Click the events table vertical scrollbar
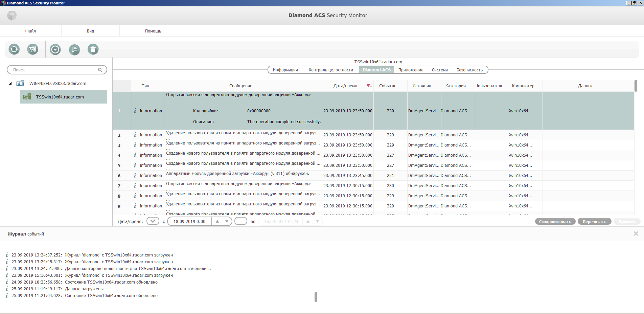 click(636, 86)
